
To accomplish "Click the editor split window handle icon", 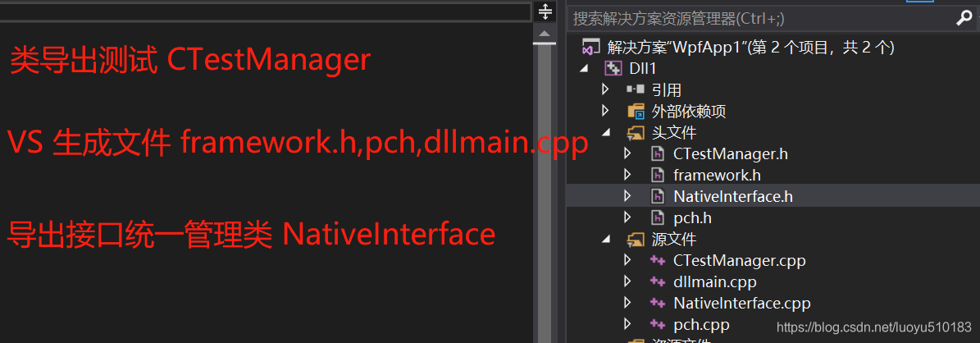I will pos(545,11).
